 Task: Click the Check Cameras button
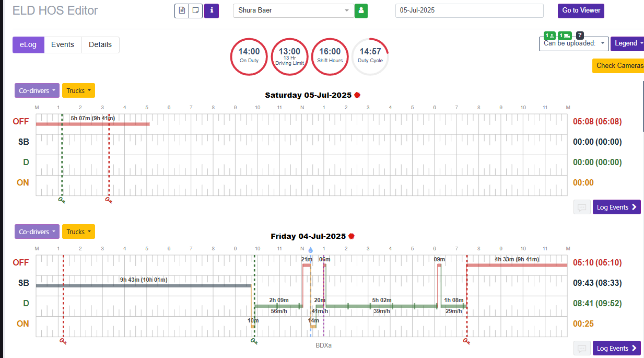tap(618, 65)
